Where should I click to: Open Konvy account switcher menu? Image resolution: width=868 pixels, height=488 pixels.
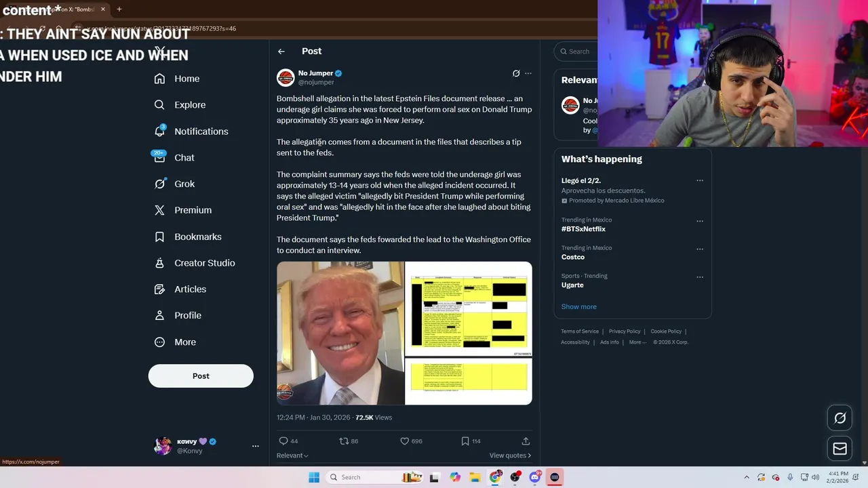(256, 446)
